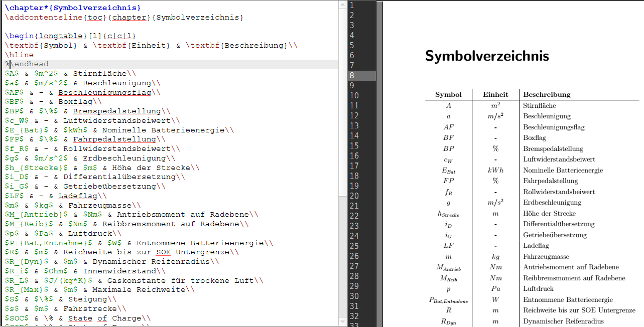Click the underlined SOE word in the source
This screenshot has width=644, height=327.
click(163, 252)
